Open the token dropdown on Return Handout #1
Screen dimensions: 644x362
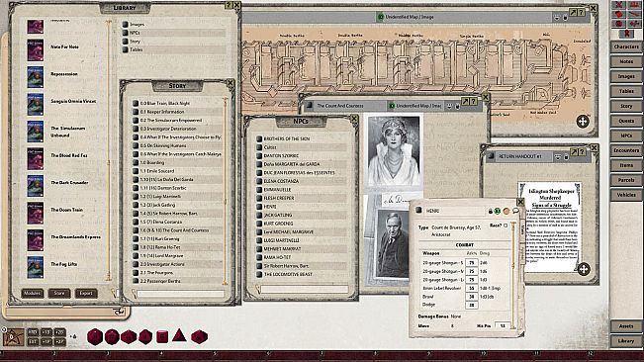pos(557,157)
